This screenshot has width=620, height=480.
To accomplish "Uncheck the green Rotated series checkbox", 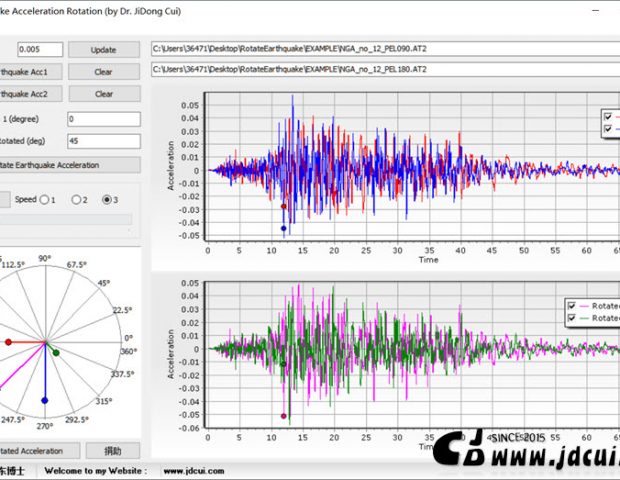I will (x=572, y=318).
